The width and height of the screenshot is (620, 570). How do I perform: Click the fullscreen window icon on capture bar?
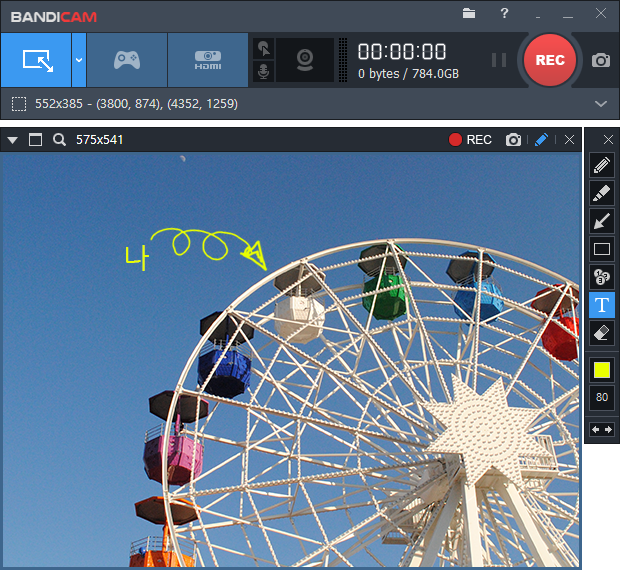[x=35, y=140]
